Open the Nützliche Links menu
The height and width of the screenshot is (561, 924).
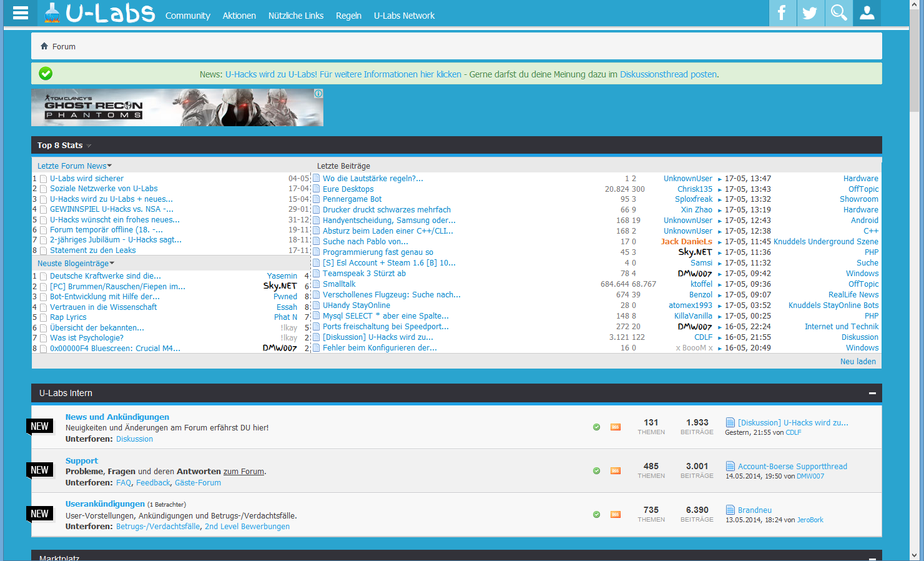click(x=295, y=16)
